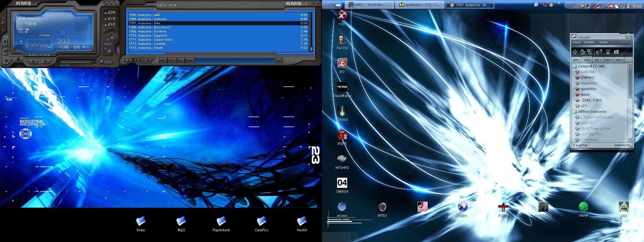This screenshot has width=644, height=242.
Task: Launch the Far Cry game shortcut
Action: point(342,42)
